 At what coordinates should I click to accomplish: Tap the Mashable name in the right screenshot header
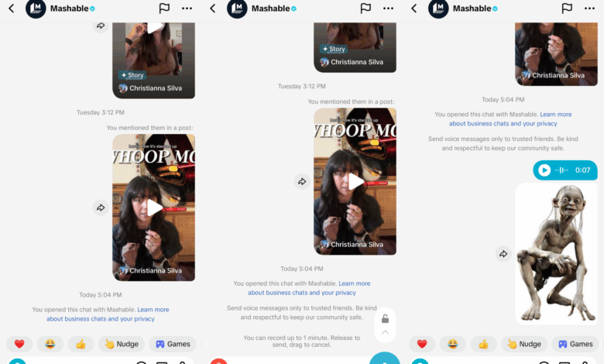[x=472, y=9]
